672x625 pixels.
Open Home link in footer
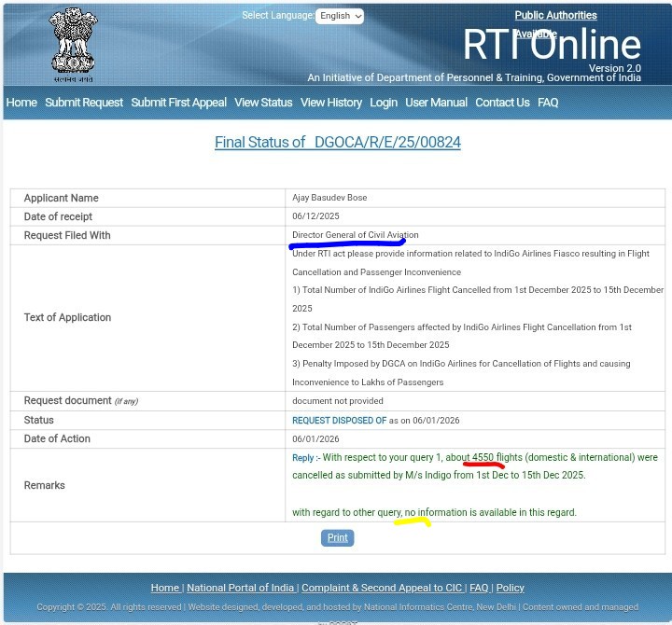coord(165,589)
